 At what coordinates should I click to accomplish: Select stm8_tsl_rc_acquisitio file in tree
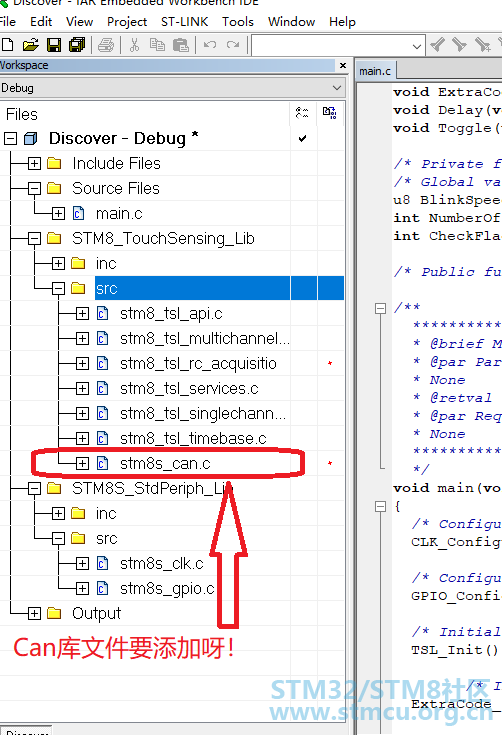pos(198,363)
